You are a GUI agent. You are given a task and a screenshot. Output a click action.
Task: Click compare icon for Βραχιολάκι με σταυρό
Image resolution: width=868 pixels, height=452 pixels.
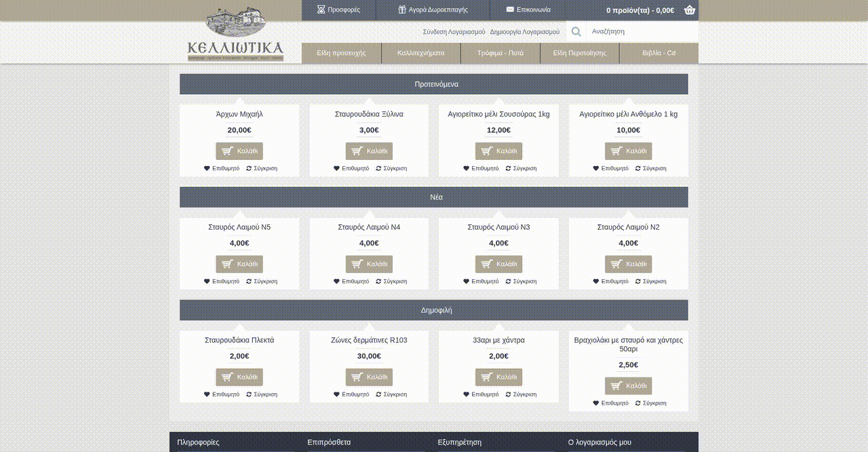click(638, 403)
